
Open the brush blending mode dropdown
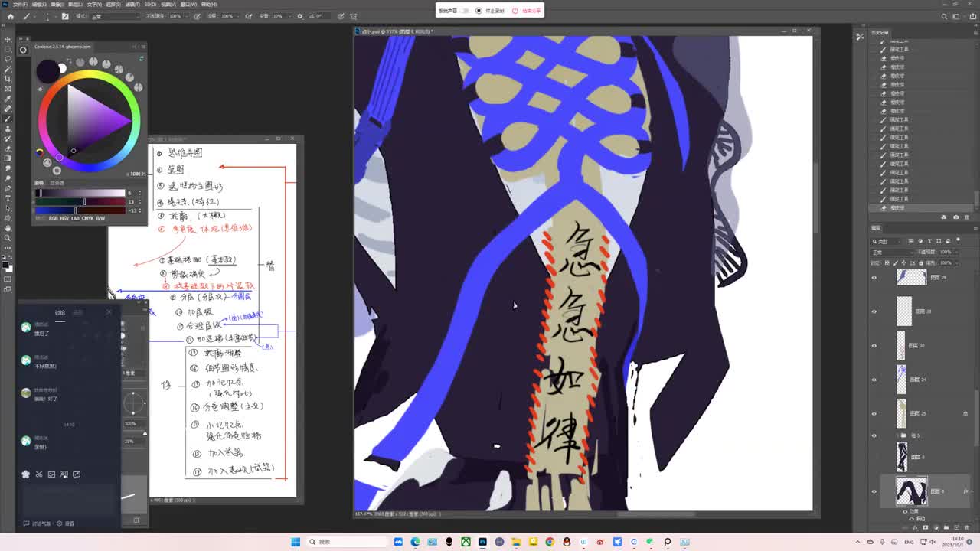click(x=115, y=16)
